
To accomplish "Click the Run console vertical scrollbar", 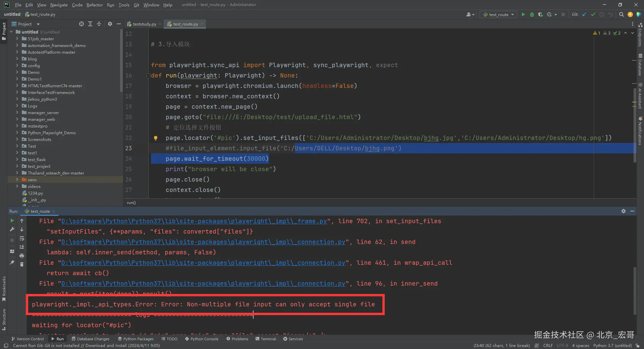I will pyautogui.click(x=635, y=291).
